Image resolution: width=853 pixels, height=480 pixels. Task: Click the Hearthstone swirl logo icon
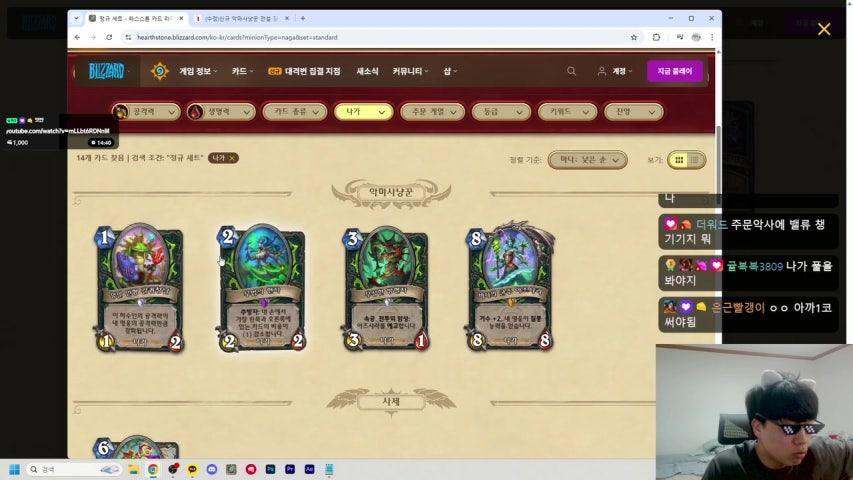pyautogui.click(x=160, y=71)
